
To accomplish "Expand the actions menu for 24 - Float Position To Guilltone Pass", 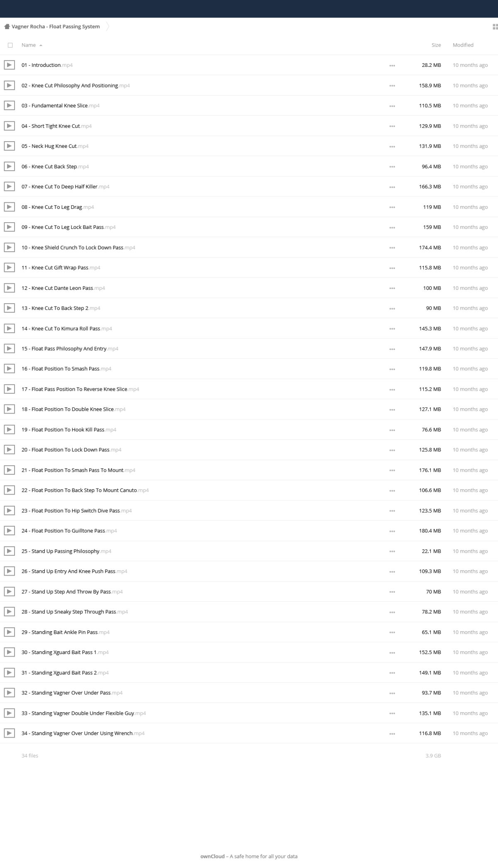I will 392,531.
